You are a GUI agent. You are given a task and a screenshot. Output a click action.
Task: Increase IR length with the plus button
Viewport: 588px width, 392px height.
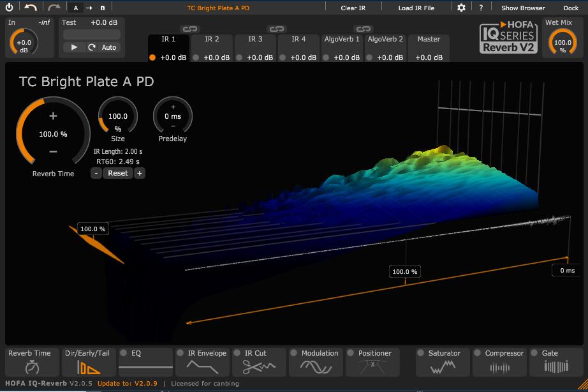coord(140,173)
